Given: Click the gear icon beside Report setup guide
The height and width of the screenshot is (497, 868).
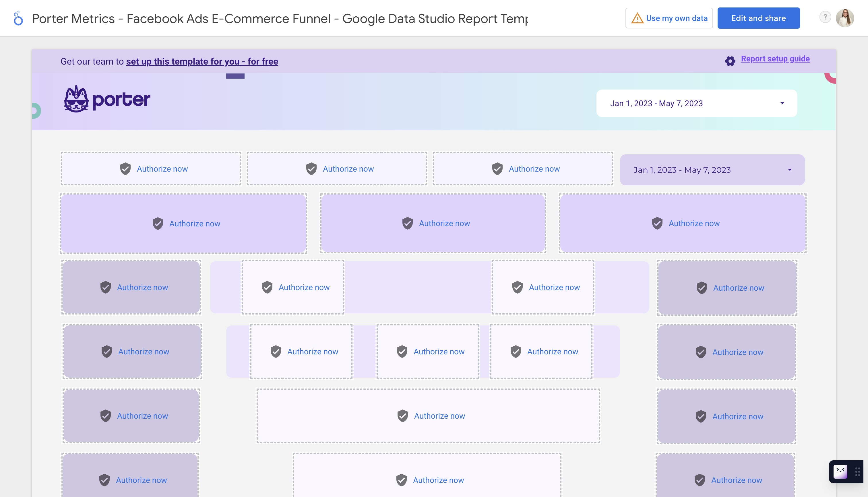Looking at the screenshot, I should (x=730, y=61).
